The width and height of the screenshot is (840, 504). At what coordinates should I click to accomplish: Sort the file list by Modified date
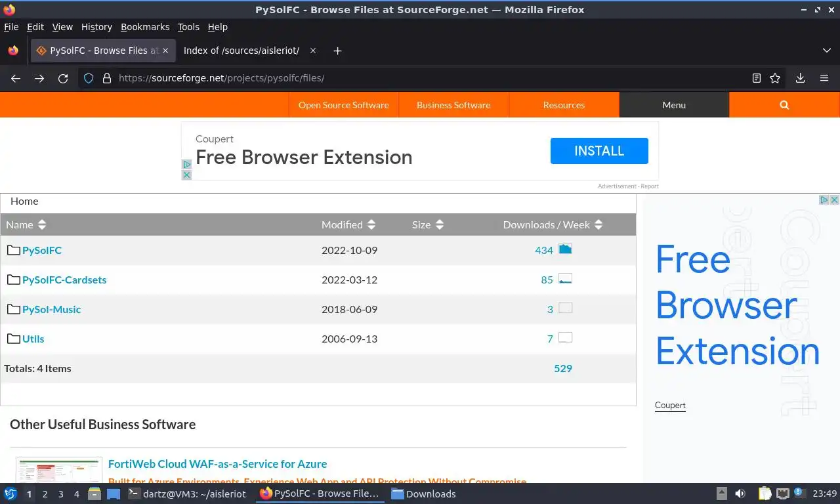coord(348,224)
